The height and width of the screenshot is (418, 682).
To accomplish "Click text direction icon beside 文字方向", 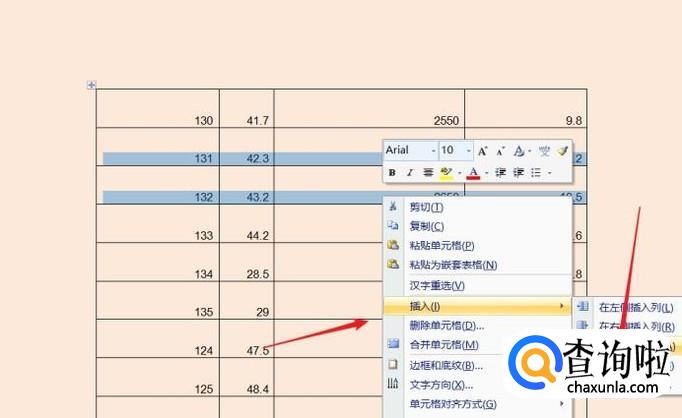I will pyautogui.click(x=393, y=383).
